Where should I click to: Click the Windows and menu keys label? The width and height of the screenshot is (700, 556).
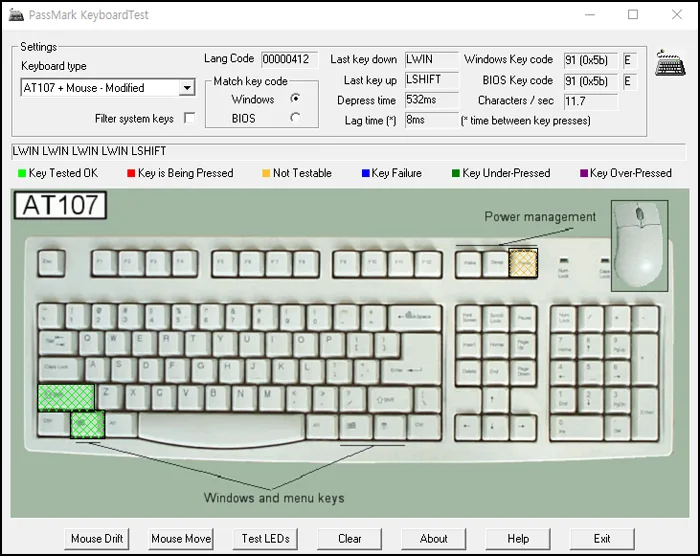(274, 498)
